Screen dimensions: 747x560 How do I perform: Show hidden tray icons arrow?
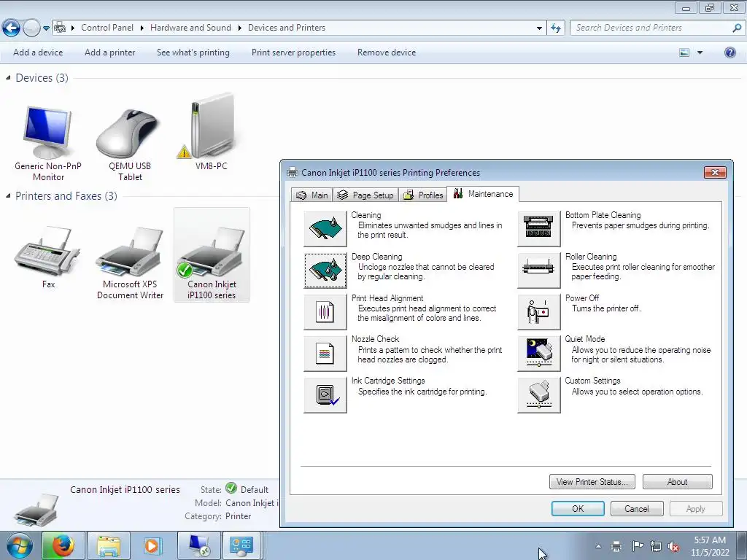[x=598, y=546]
